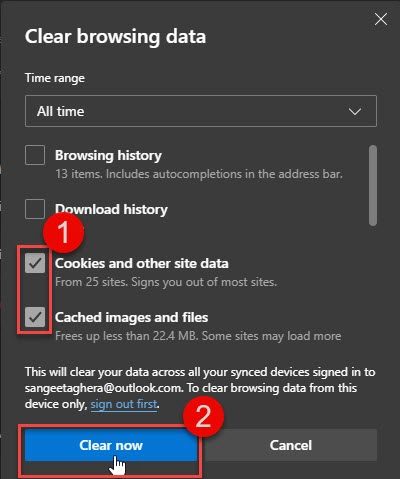The width and height of the screenshot is (400, 479).
Task: Click the 13 items description text
Action: pyautogui.click(x=199, y=174)
